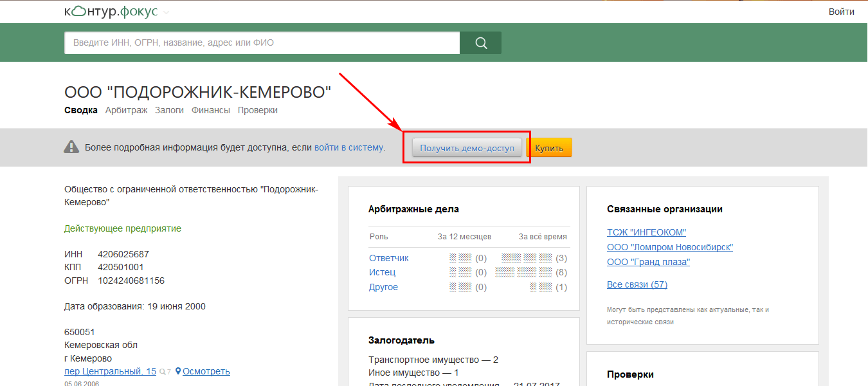This screenshot has height=386, width=868.
Task: Open the Истец arbitration role link
Action: [383, 273]
